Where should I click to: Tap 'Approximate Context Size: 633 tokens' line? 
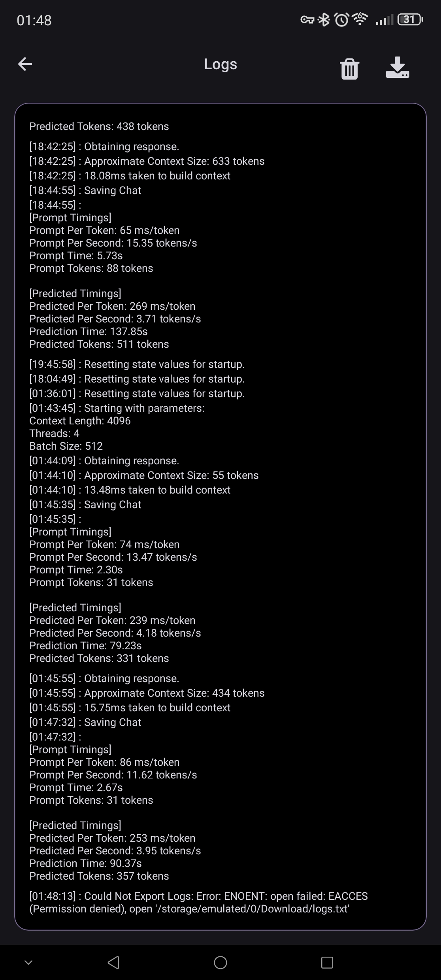click(x=147, y=161)
